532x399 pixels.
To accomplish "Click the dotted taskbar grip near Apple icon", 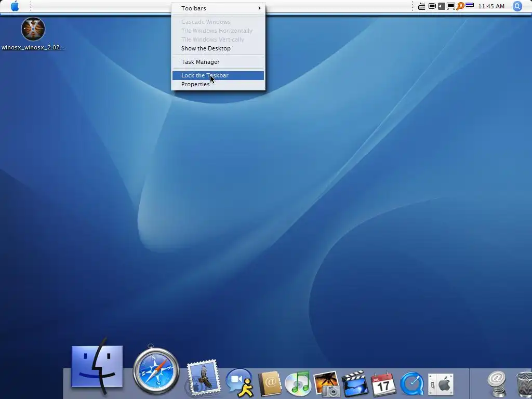I will click(x=31, y=6).
